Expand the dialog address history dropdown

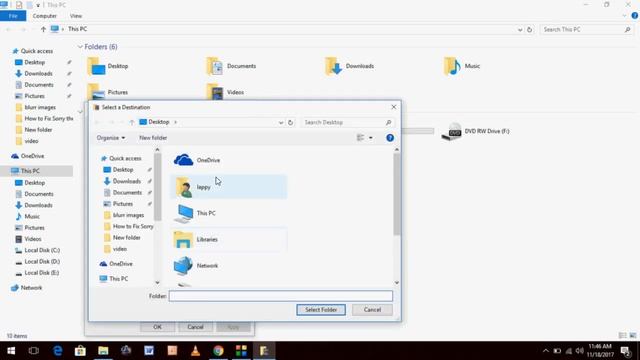[x=281, y=122]
